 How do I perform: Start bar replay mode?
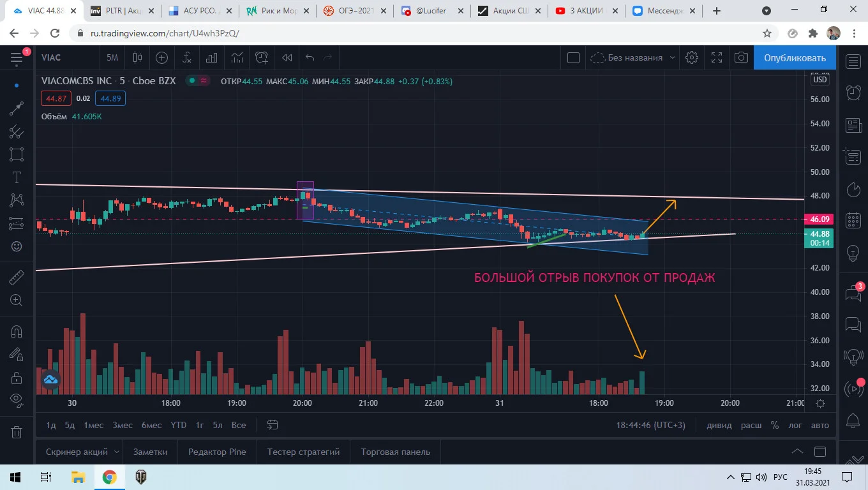tap(287, 57)
